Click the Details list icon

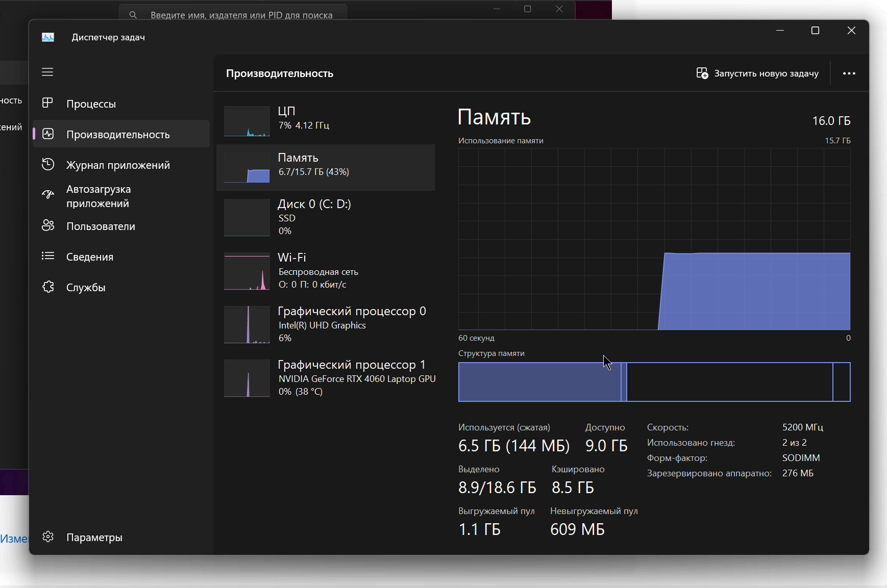[48, 256]
